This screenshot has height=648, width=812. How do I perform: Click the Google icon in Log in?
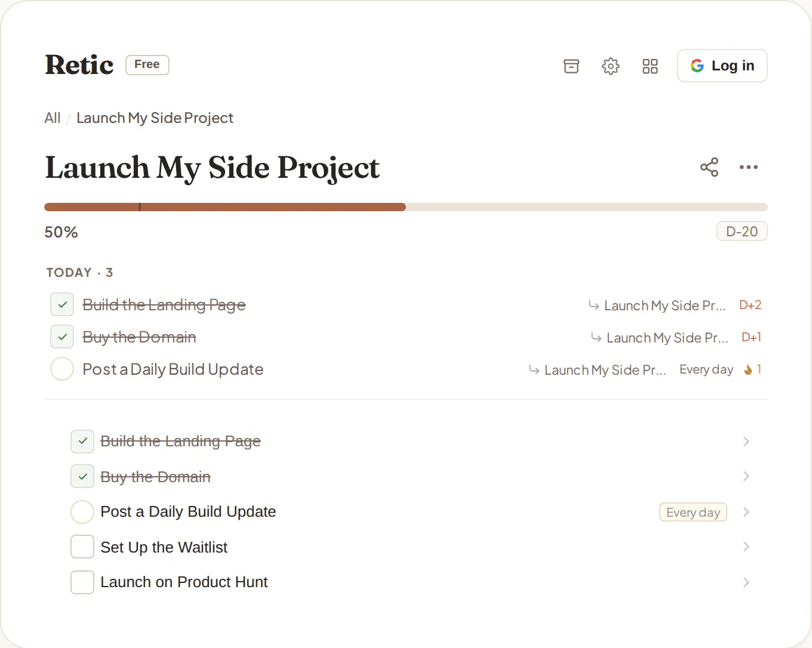click(x=697, y=66)
